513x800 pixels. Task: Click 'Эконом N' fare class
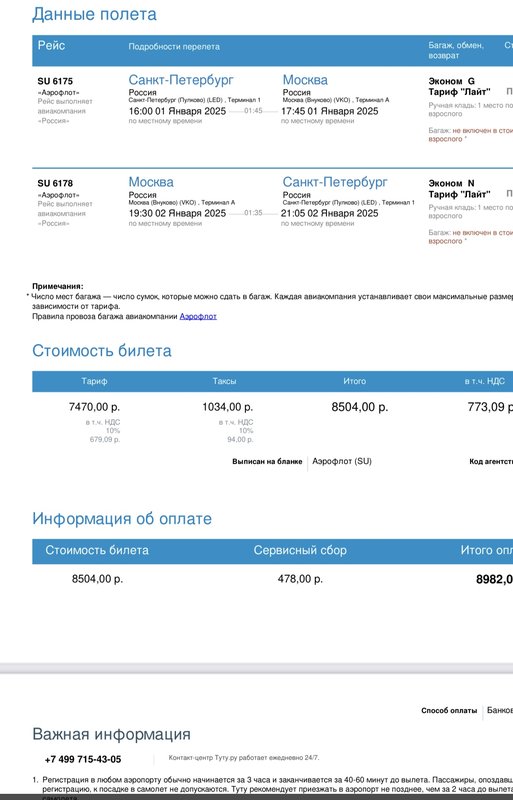tap(451, 183)
